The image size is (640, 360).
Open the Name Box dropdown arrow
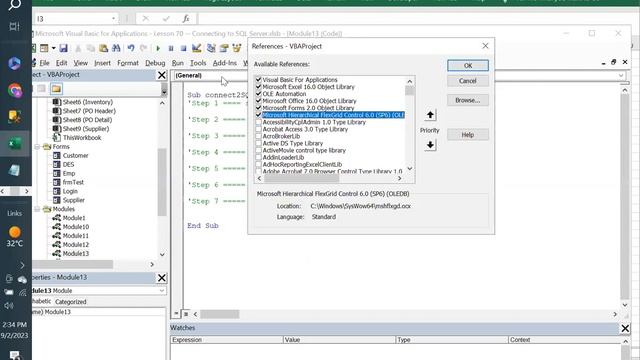[x=113, y=19]
